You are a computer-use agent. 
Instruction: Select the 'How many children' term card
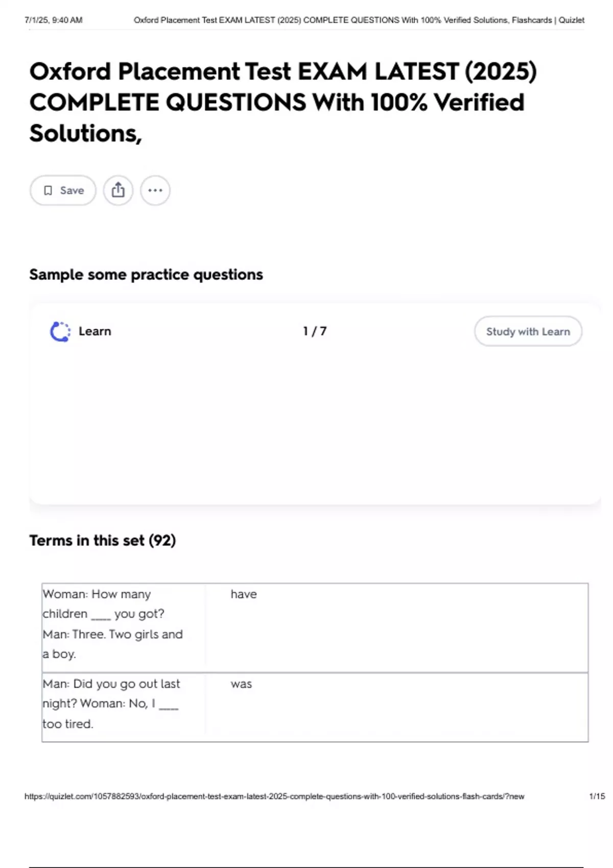tap(112, 624)
